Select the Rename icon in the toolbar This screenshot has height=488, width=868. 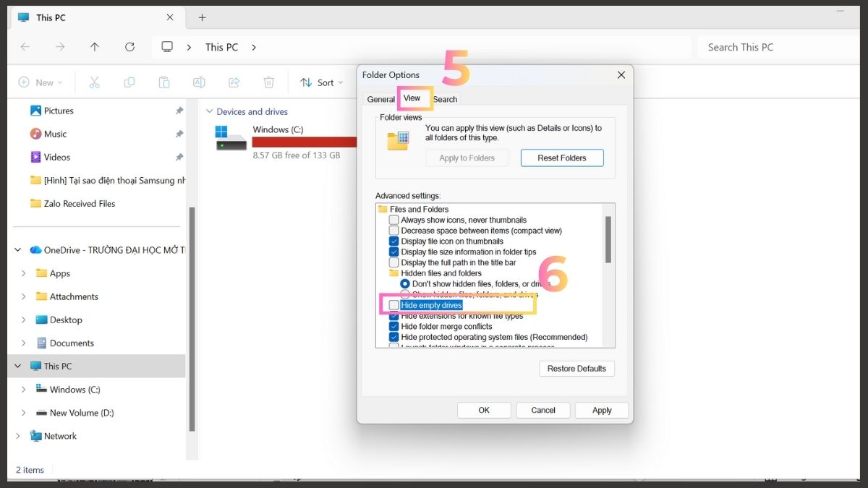[198, 82]
